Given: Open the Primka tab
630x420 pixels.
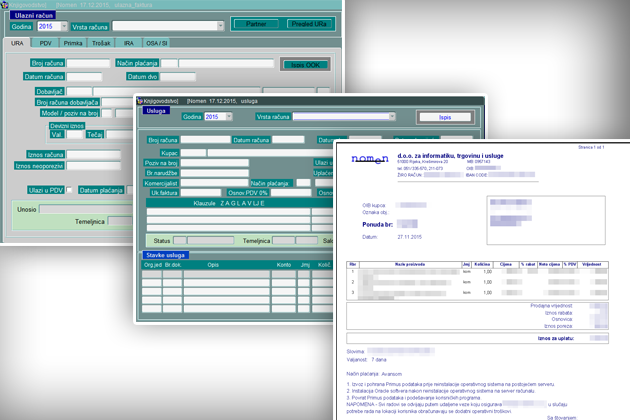Looking at the screenshot, I should coord(73,45).
